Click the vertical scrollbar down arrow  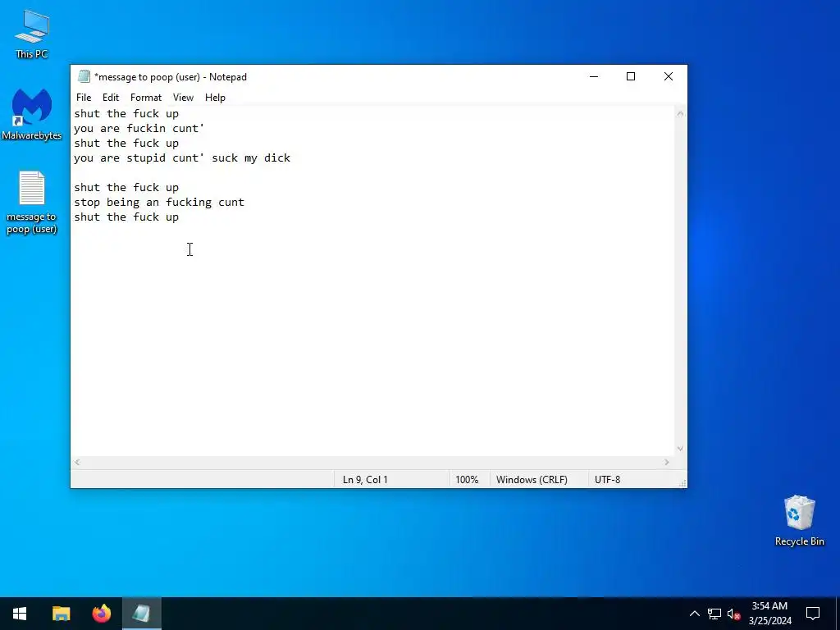coord(680,449)
